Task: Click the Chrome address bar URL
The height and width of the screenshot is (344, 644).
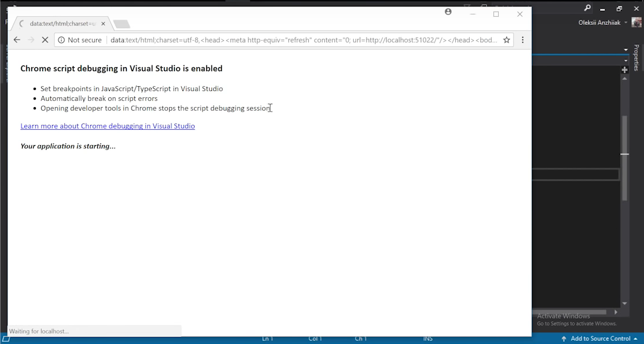Action: 303,40
